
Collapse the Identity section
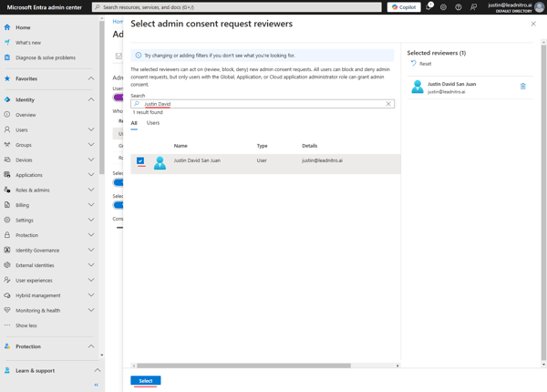click(91, 99)
